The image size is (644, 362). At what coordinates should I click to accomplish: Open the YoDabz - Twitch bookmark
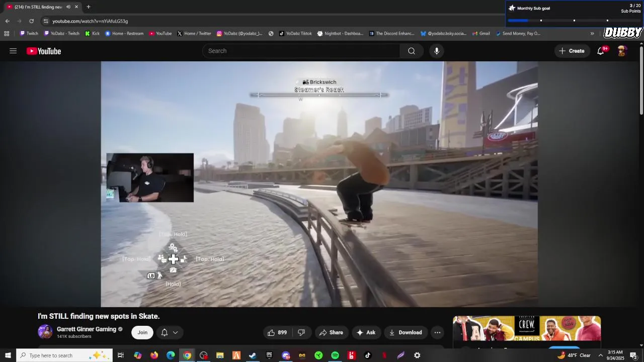pos(62,34)
